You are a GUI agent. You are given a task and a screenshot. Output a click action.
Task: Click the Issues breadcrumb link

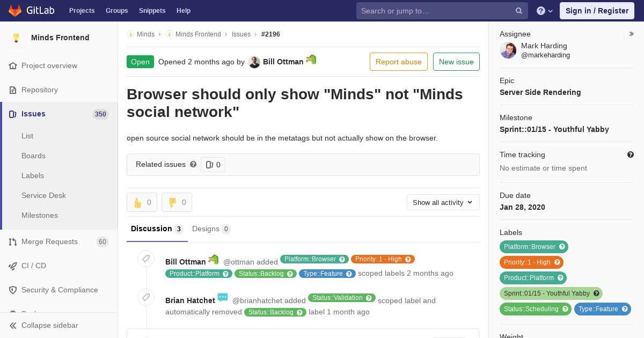(x=241, y=34)
